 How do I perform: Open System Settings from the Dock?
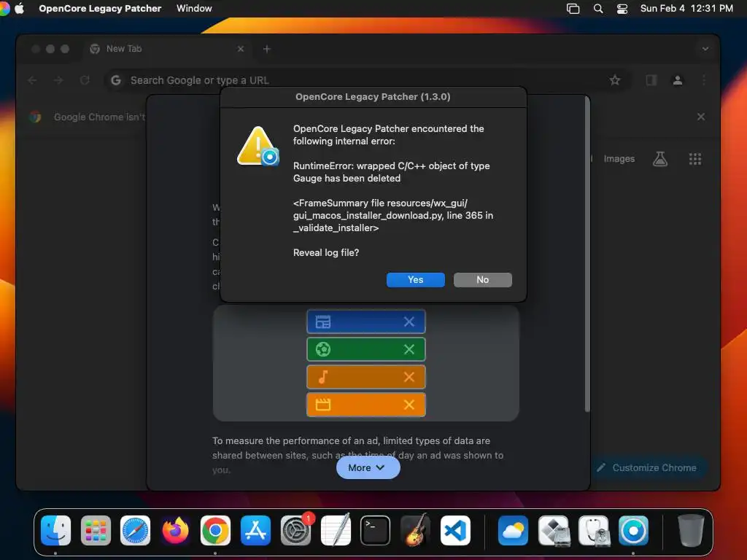(x=295, y=530)
